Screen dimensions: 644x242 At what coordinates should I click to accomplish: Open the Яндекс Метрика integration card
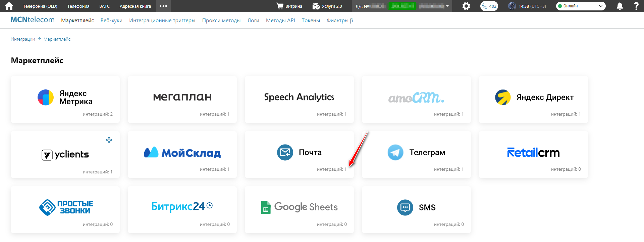pyautogui.click(x=65, y=99)
